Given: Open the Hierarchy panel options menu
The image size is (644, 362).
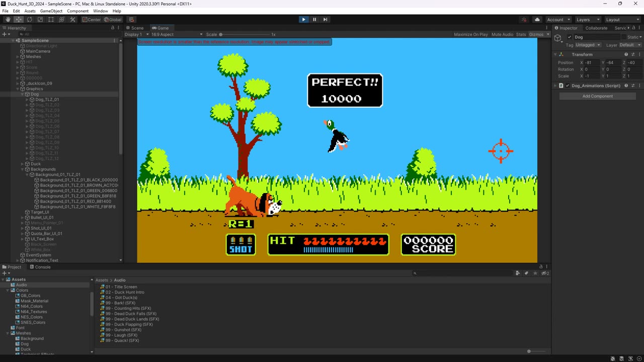Looking at the screenshot, I should (119, 28).
